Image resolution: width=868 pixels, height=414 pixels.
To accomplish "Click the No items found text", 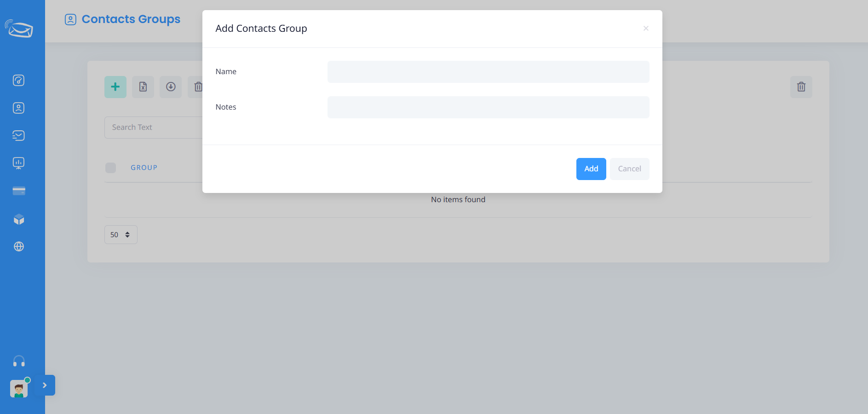I will click(x=458, y=199).
